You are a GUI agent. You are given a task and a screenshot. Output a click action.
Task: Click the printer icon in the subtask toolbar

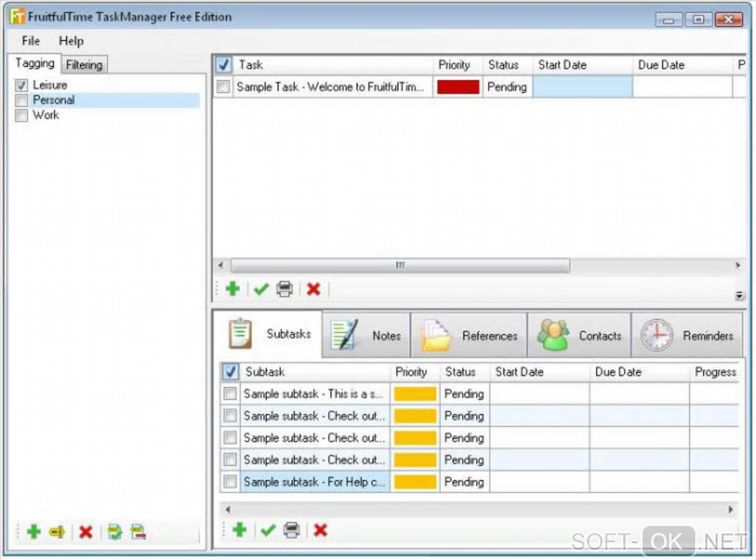coord(292,530)
